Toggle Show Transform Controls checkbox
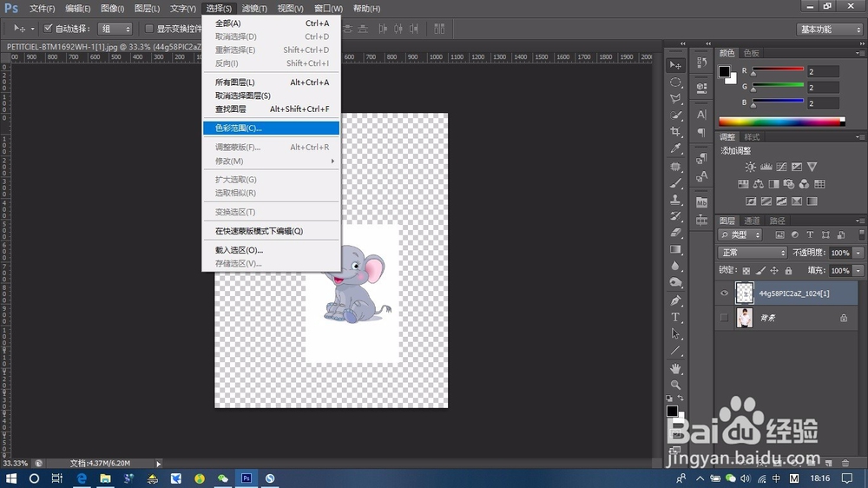The height and width of the screenshot is (488, 868). pos(149,29)
